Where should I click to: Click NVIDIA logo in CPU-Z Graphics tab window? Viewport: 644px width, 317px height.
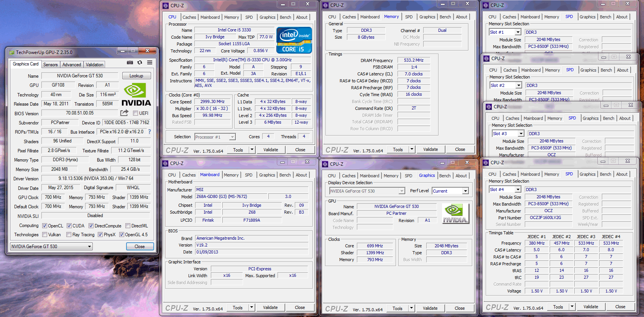pos(455,214)
